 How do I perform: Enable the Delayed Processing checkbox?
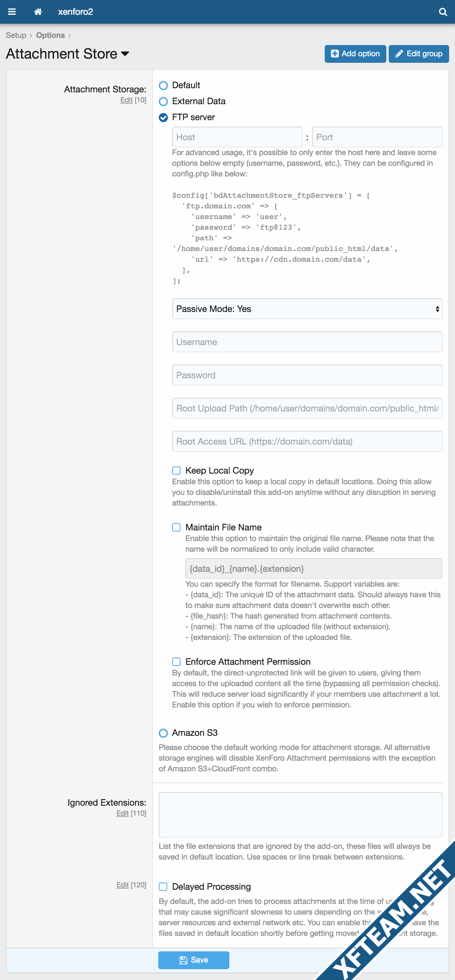163,887
